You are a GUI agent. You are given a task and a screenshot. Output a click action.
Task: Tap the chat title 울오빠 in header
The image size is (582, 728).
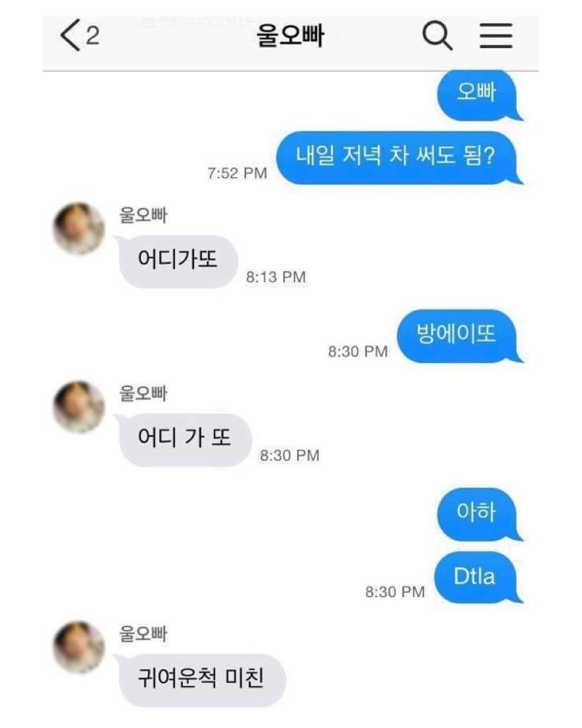(290, 36)
